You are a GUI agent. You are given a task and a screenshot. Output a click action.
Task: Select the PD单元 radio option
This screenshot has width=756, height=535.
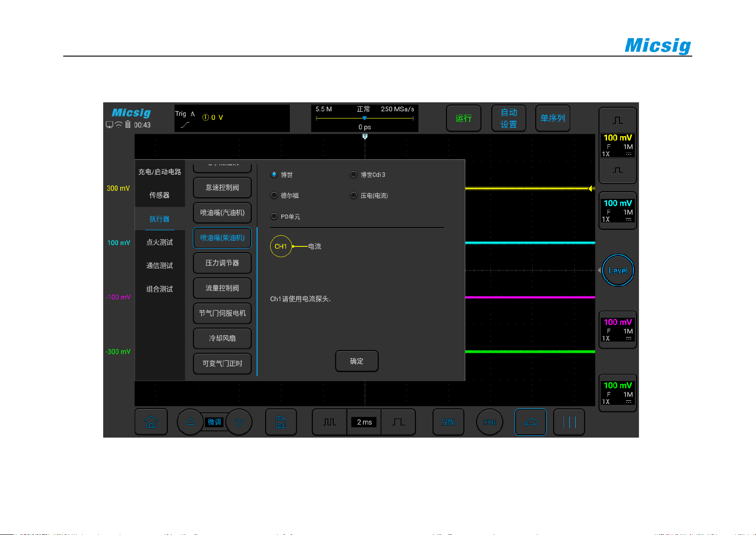(274, 216)
